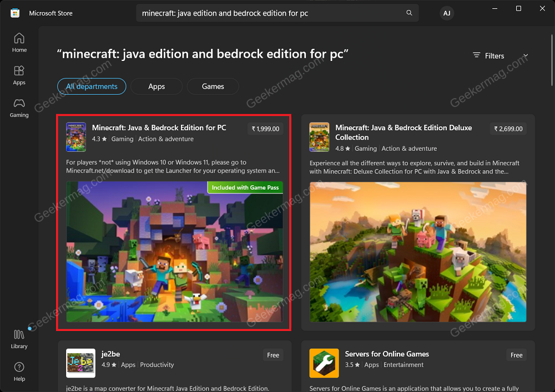Open Minecraft: Java & Bedrock Edition Deluxe Collection title
This screenshot has height=392, width=555.
pyautogui.click(x=403, y=132)
